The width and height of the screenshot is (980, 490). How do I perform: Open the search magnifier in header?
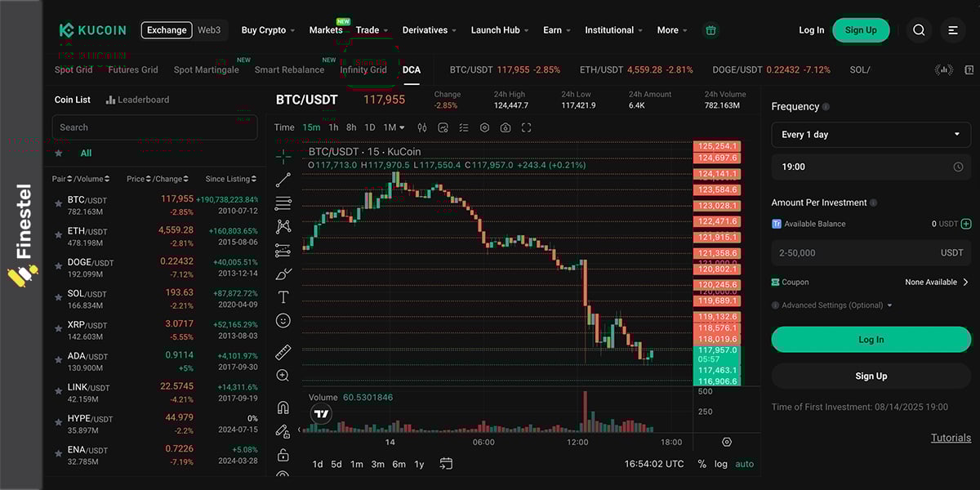coord(919,30)
